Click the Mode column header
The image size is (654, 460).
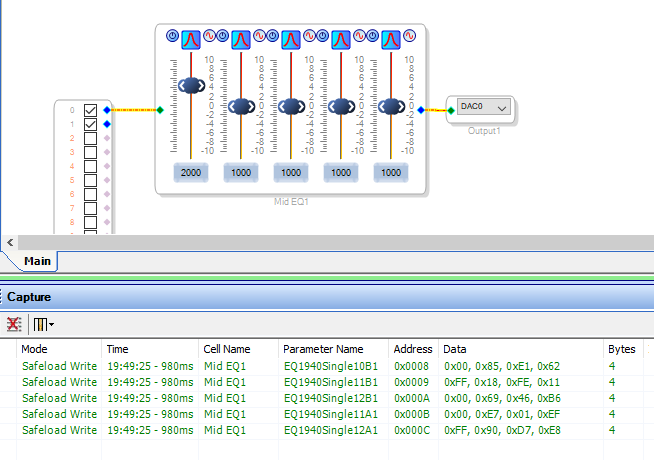click(x=59, y=349)
